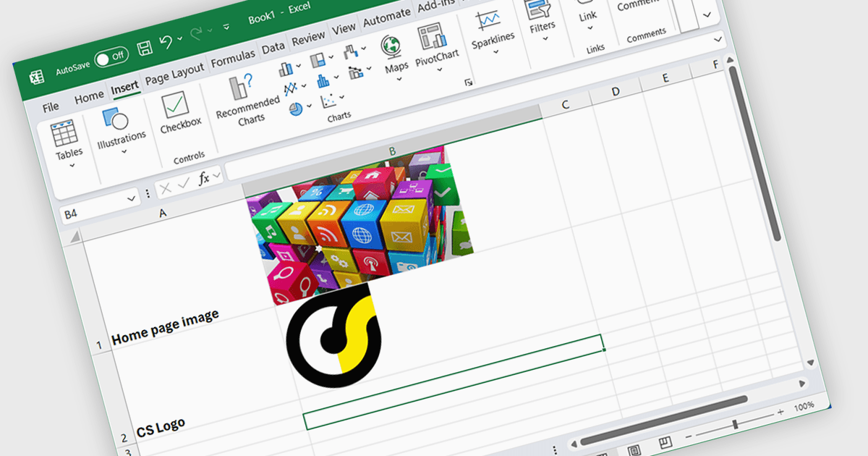The height and width of the screenshot is (456, 868).
Task: Collapse the ribbon with the chevron arrow
Action: (x=707, y=14)
